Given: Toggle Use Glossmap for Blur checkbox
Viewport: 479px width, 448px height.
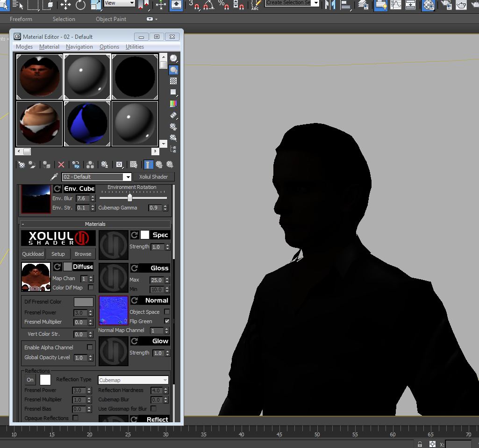Looking at the screenshot, I should point(154,409).
